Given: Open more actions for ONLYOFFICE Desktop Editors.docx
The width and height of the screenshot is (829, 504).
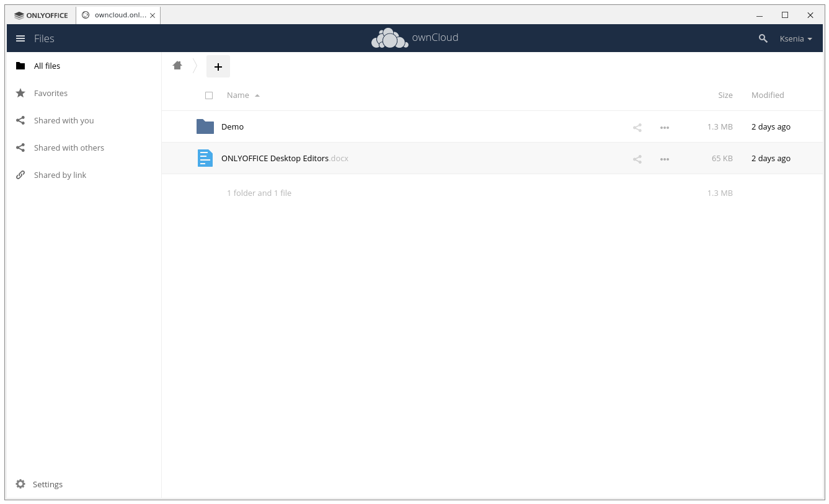Looking at the screenshot, I should (x=665, y=159).
